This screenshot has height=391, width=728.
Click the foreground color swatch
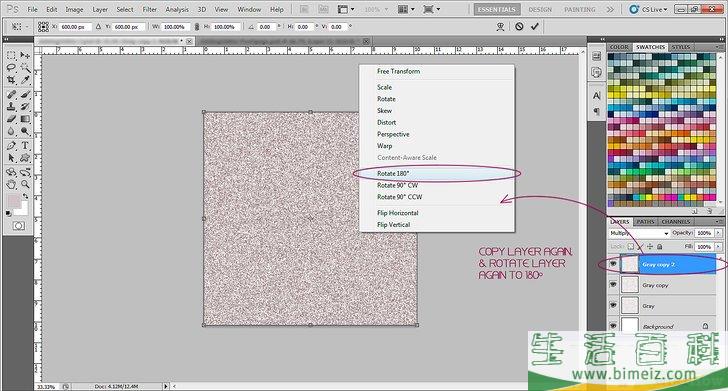[x=13, y=202]
